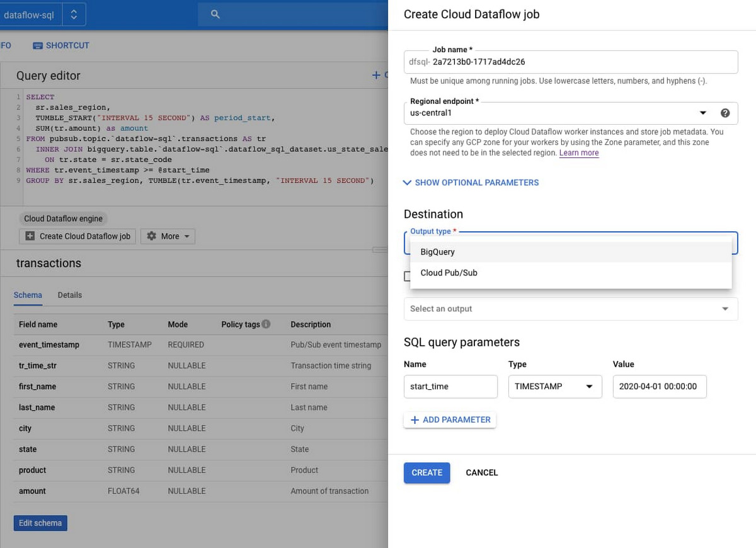Click the gear icon on More button
This screenshot has width=756, height=548.
tap(151, 236)
